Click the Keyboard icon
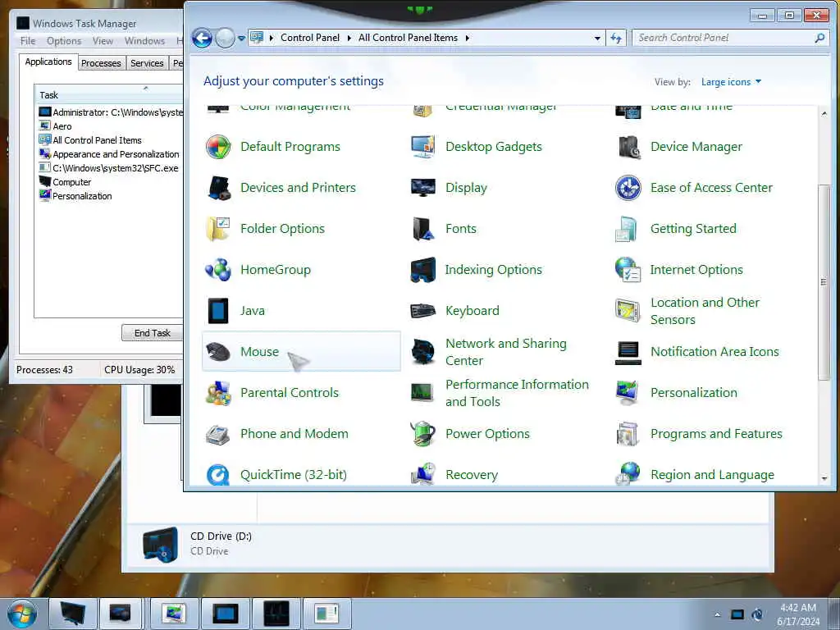 422,311
